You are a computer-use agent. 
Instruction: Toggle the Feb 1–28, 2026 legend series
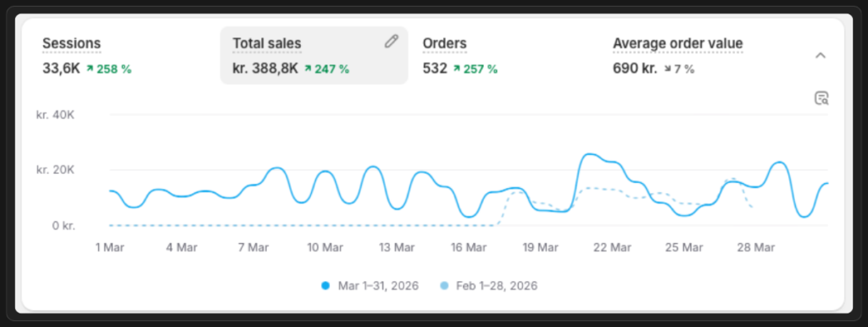click(x=489, y=286)
